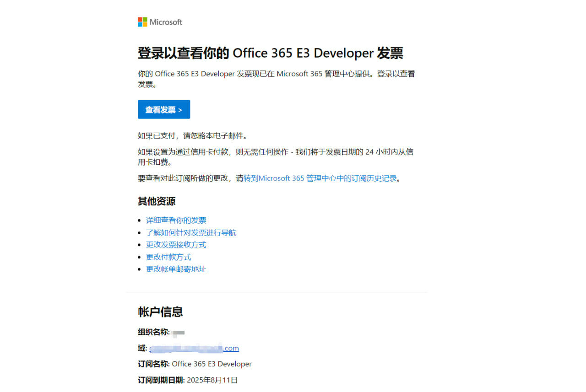This screenshot has width=586, height=392.
Task: Follow the 转到Microsoft 365 管理中心中的订阅历史记录 link
Action: pos(320,178)
